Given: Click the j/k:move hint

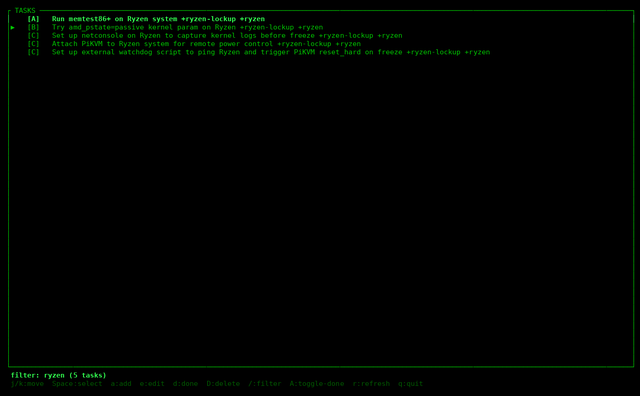Looking at the screenshot, I should coord(27,384).
